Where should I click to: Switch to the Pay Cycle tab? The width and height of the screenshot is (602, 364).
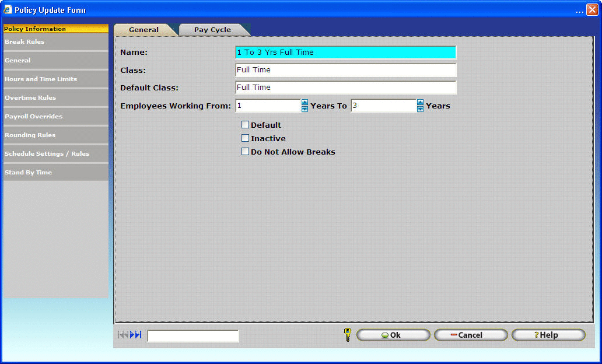pos(212,30)
